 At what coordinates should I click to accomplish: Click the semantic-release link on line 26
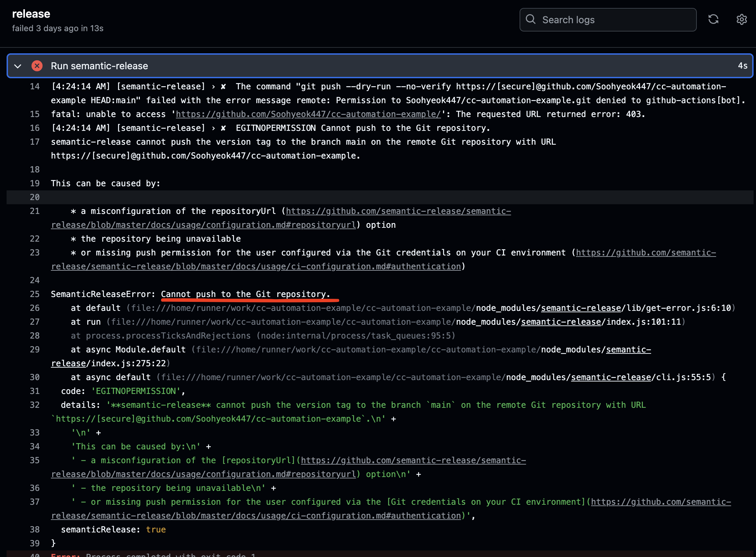581,308
